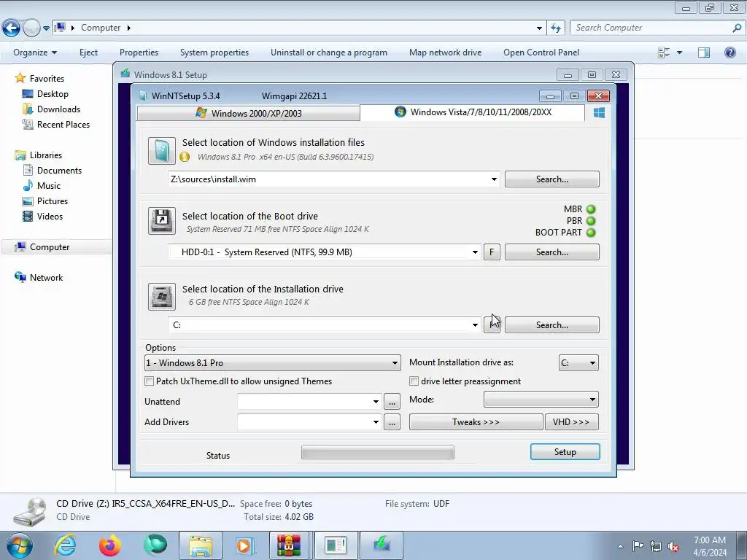This screenshot has width=747, height=560.
Task: Click the Windows installation files icon
Action: (161, 150)
